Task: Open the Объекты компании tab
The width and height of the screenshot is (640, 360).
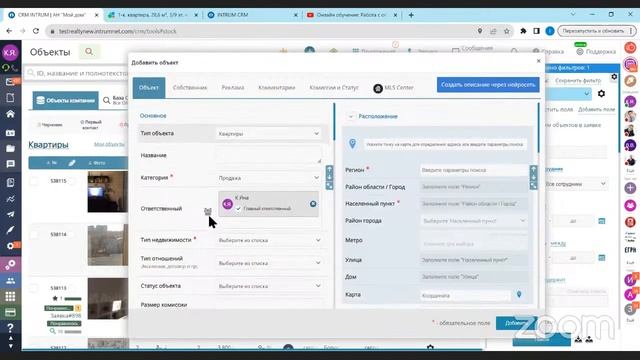Action: tap(66, 100)
